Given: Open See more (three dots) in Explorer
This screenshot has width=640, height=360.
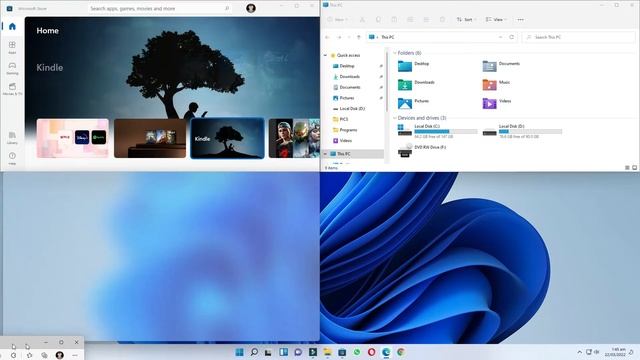Looking at the screenshot, I should coord(520,20).
